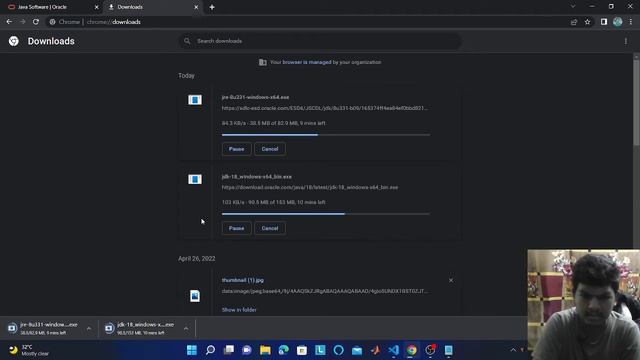This screenshot has height=360, width=640.
Task: Expand options for jdk-18 shelf item
Action: (186, 328)
